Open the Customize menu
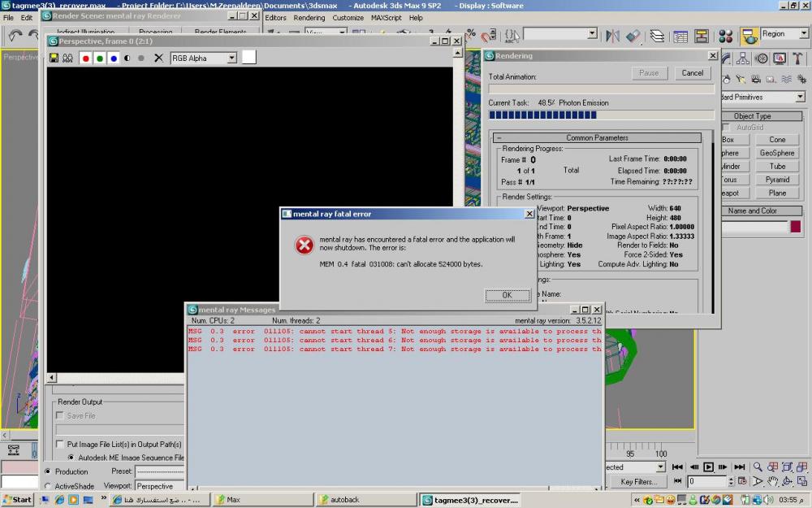The image size is (812, 508). [348, 18]
